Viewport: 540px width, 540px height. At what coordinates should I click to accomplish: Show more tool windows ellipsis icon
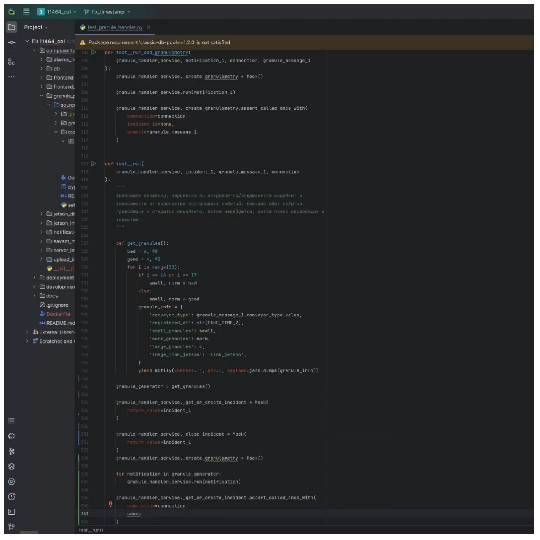(11, 76)
